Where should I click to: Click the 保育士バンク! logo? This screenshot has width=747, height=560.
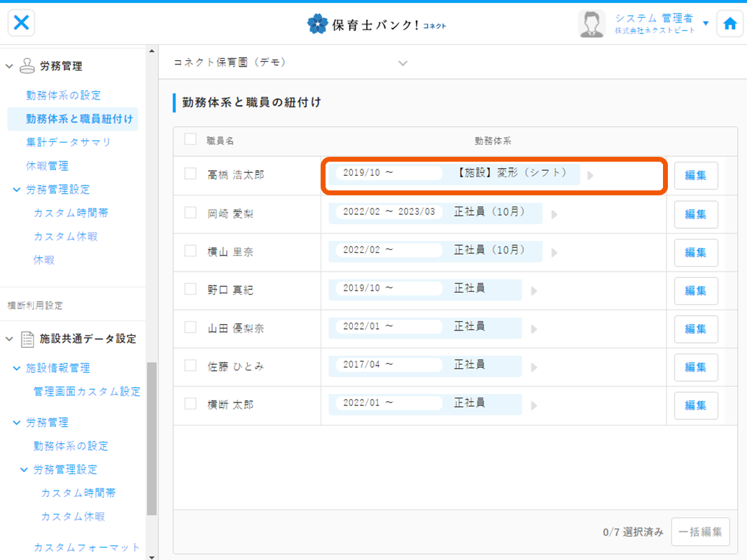[376, 24]
